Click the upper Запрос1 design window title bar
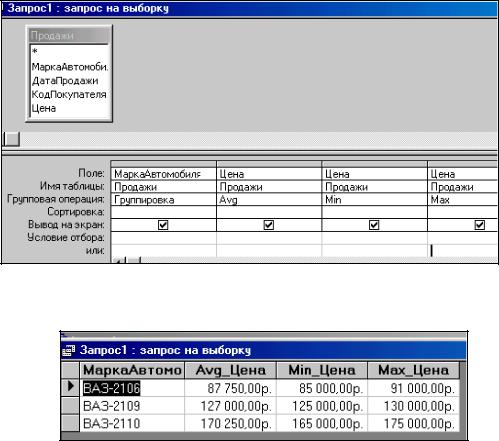 (250, 8)
